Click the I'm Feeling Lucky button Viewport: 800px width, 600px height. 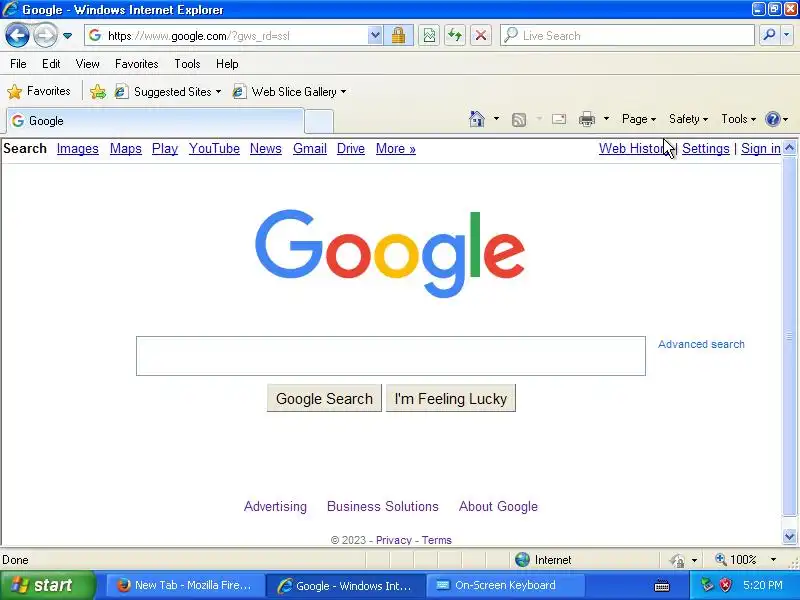[x=451, y=398]
